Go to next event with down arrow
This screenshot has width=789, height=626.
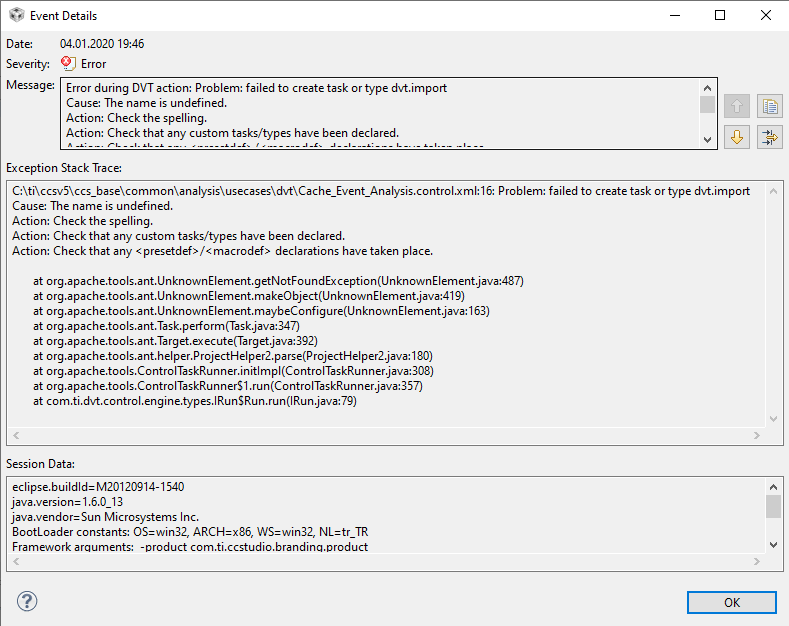coord(736,136)
